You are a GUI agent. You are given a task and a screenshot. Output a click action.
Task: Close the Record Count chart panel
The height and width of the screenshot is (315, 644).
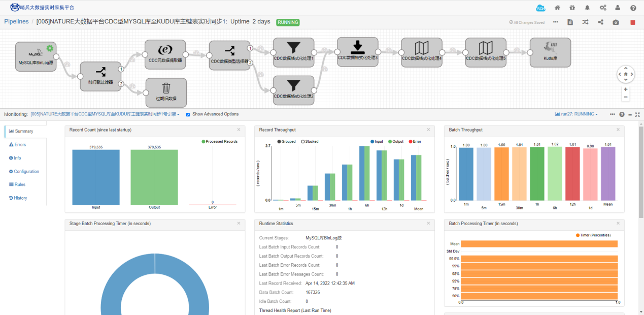coord(239,130)
